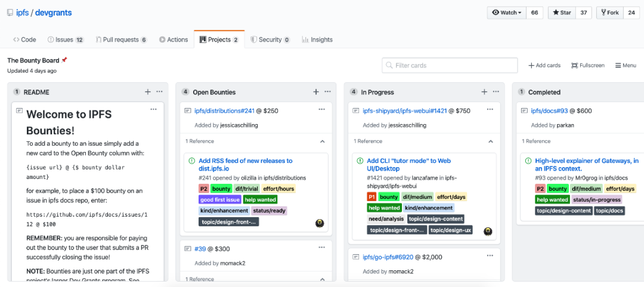The image size is (644, 287).
Task: Open the ipfs/docs#93 link
Action: click(x=549, y=110)
